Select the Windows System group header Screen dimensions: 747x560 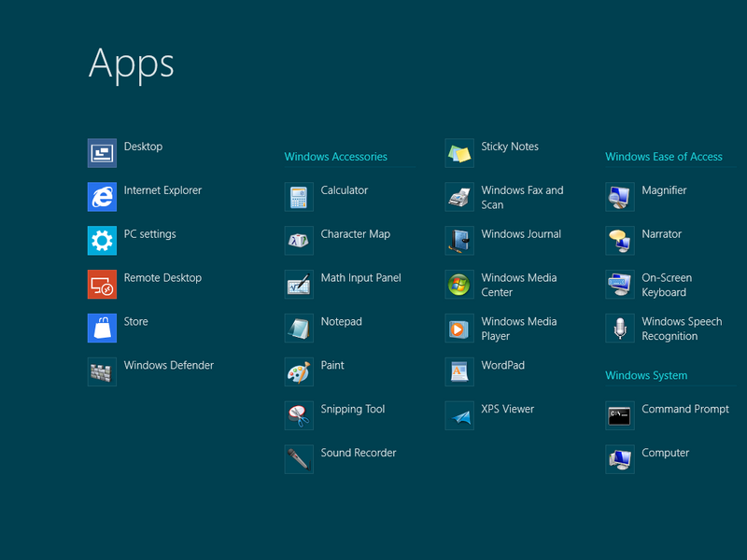click(x=645, y=375)
